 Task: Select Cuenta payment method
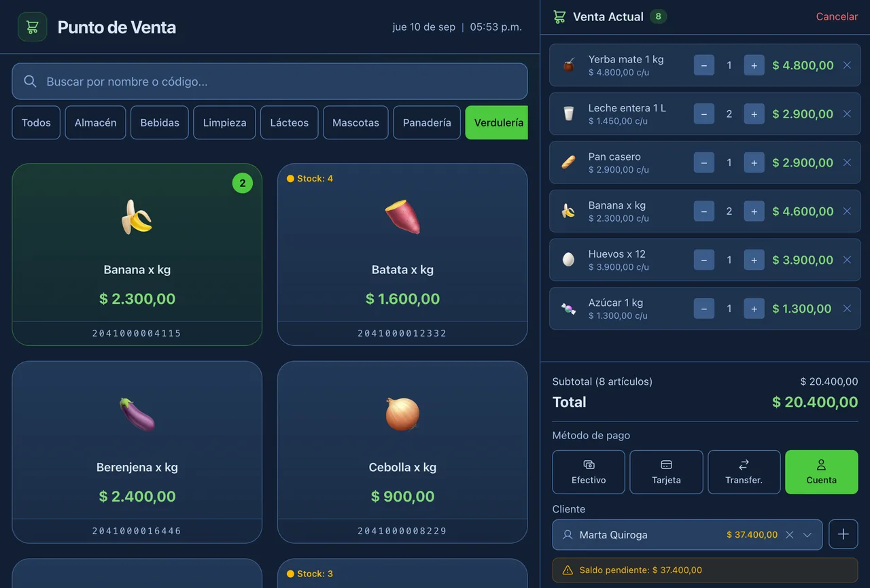821,472
